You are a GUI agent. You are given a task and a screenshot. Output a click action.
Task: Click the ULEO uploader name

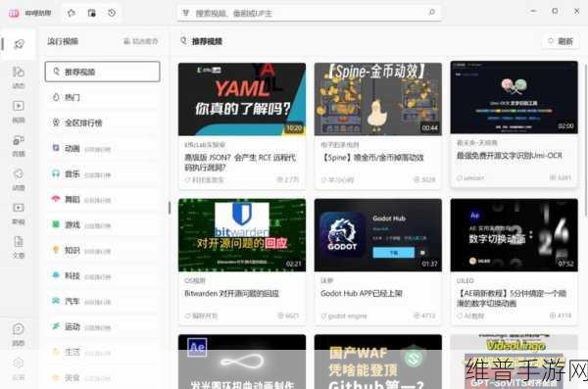point(465,280)
